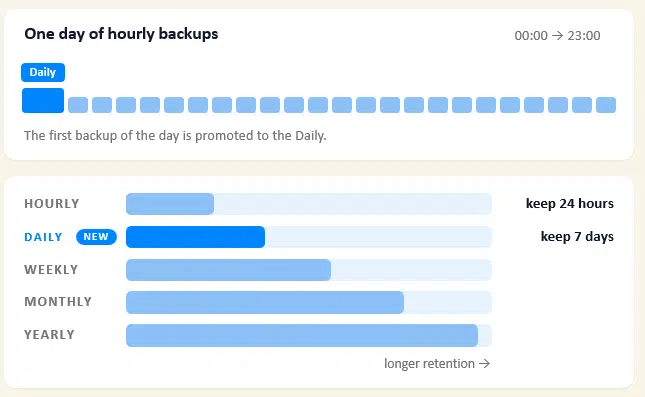Viewport: 645px width, 397px height.
Task: Click the MONTHLY retention bar
Action: [x=309, y=302]
